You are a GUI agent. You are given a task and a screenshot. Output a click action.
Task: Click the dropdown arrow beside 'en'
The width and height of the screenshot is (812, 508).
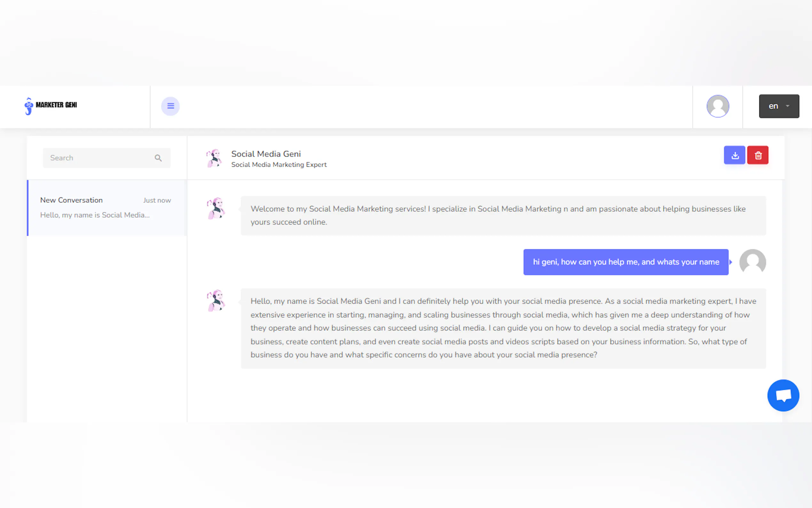[x=787, y=106]
